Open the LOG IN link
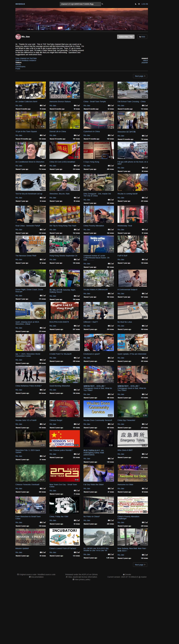The image size is (179, 644). (145, 4)
